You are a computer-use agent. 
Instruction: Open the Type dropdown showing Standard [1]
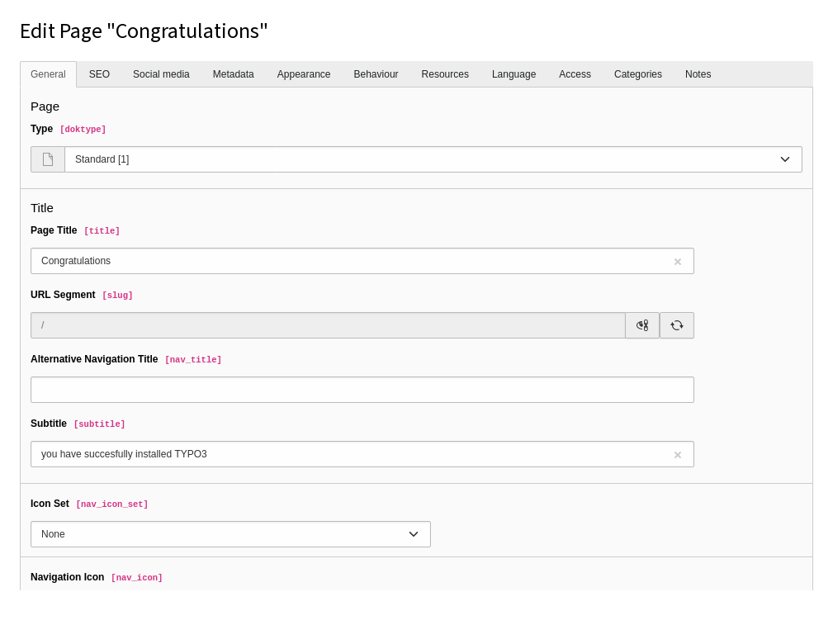pyautogui.click(x=433, y=159)
